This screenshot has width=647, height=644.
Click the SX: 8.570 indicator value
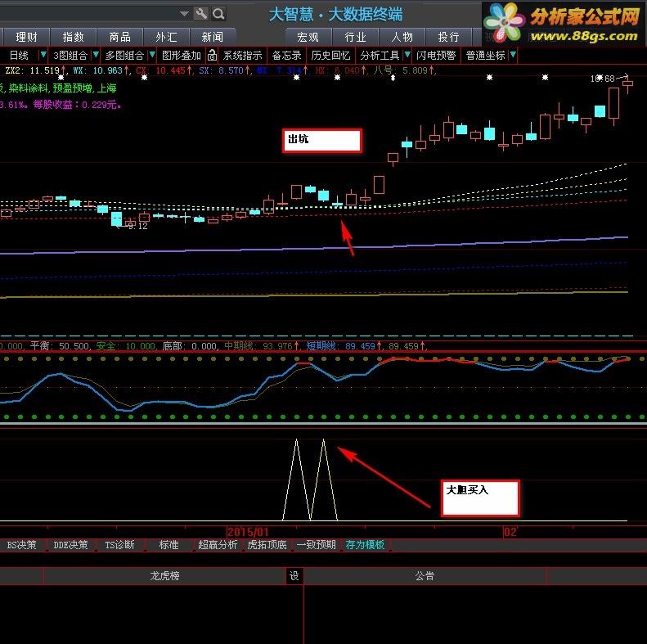pos(224,70)
